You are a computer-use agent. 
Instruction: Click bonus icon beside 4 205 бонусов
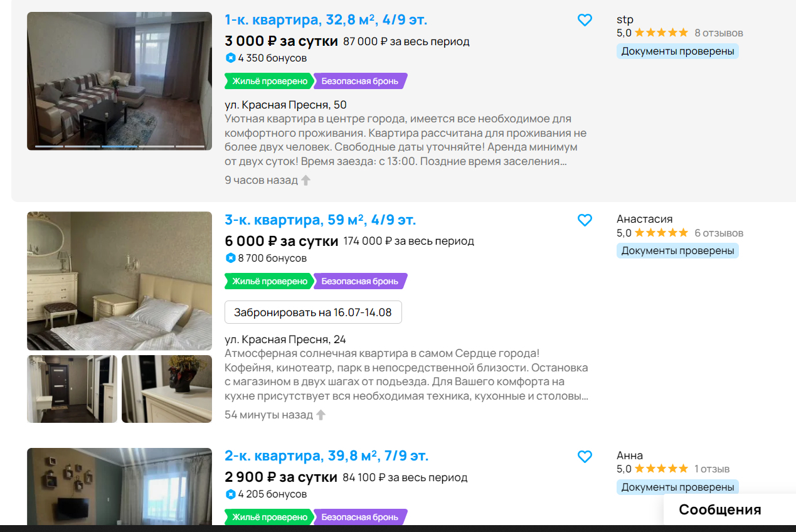[230, 494]
